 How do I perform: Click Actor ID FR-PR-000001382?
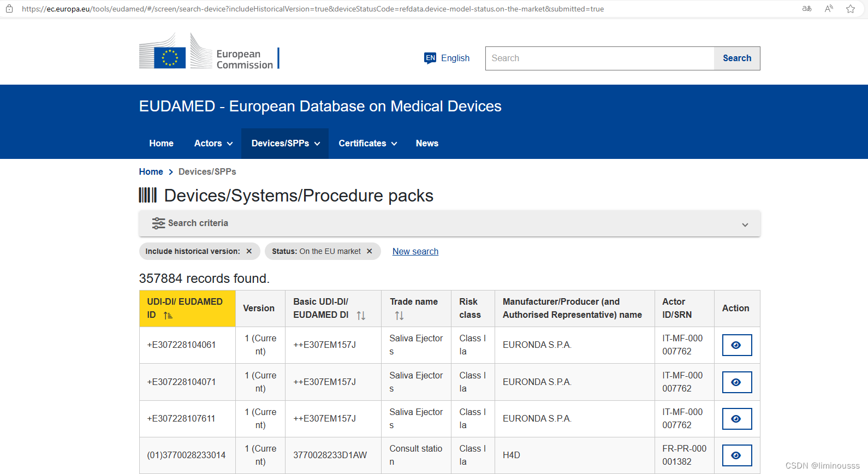click(685, 455)
